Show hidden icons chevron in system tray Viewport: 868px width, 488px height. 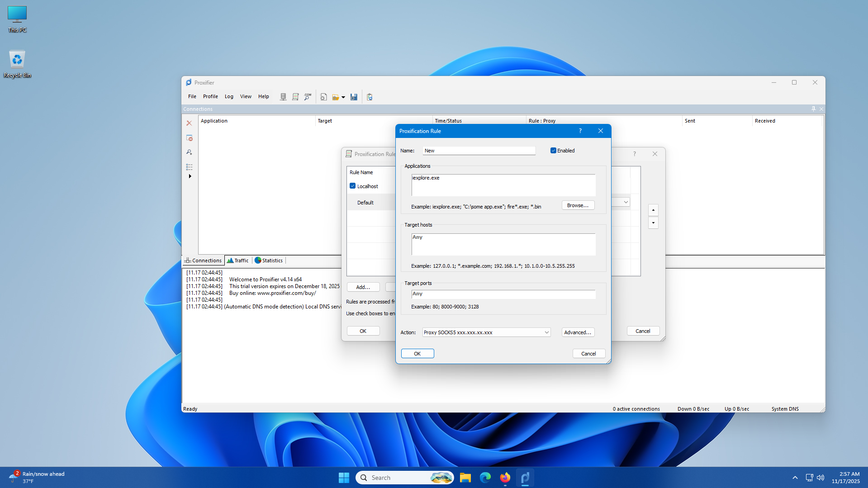pyautogui.click(x=795, y=478)
